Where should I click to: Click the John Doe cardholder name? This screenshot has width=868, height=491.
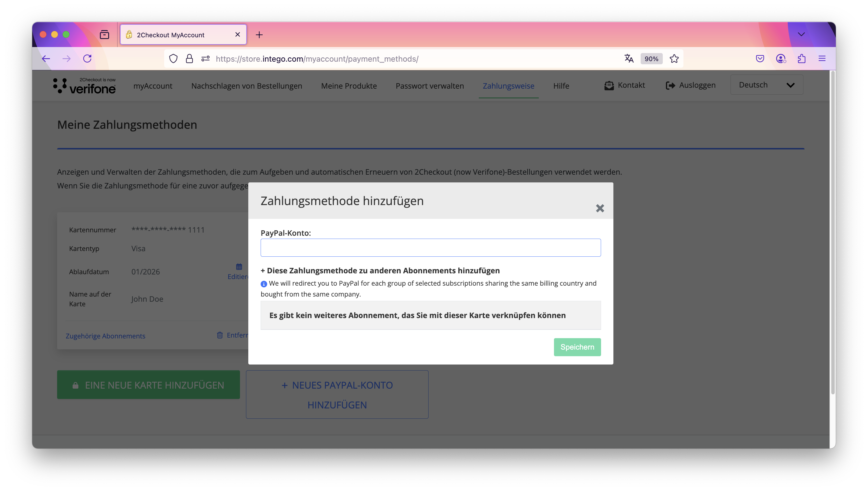(147, 299)
